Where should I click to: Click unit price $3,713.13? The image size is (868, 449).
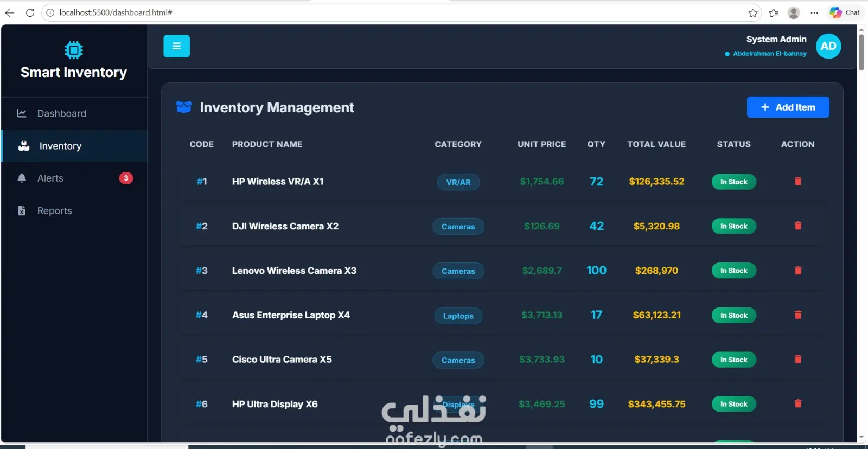(x=542, y=315)
